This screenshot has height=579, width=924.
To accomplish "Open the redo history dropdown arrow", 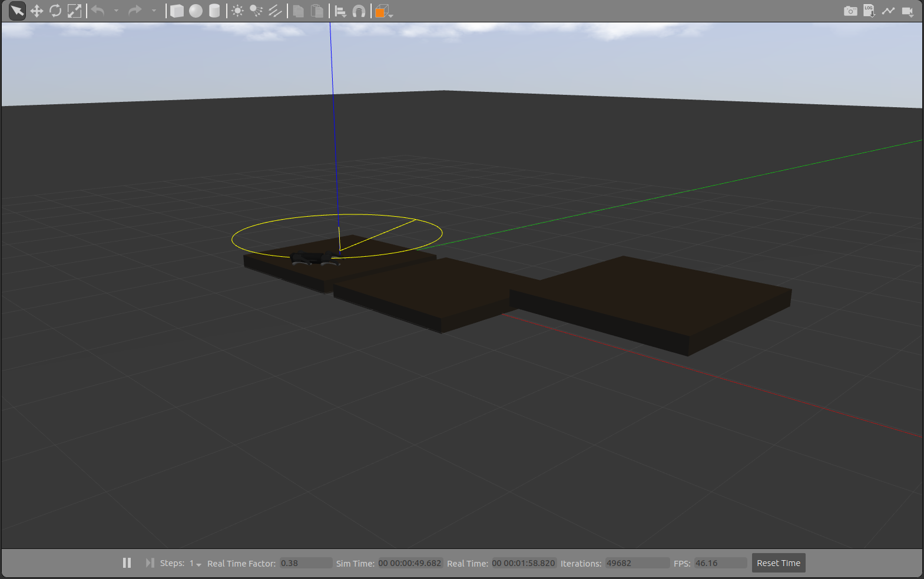I will coord(154,11).
